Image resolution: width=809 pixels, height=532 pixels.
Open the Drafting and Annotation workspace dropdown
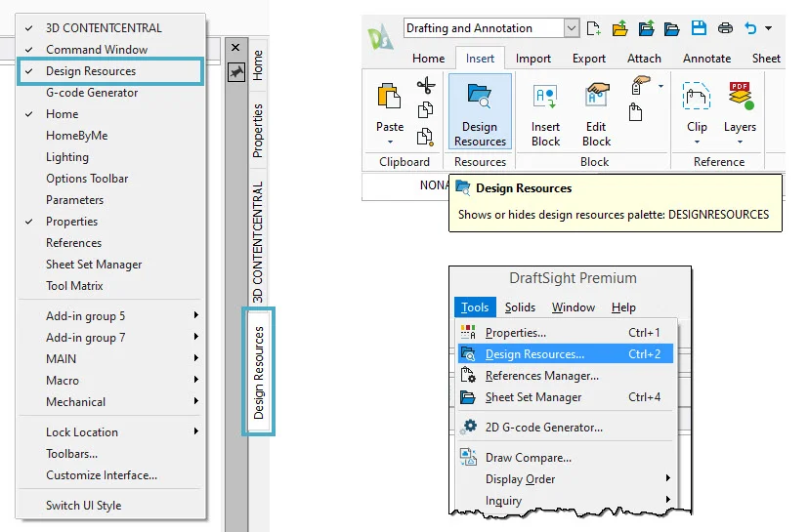click(570, 28)
